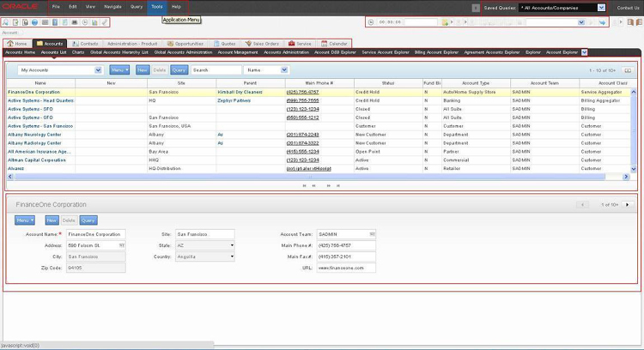Click the Search input field
644x350 pixels.
coord(216,70)
